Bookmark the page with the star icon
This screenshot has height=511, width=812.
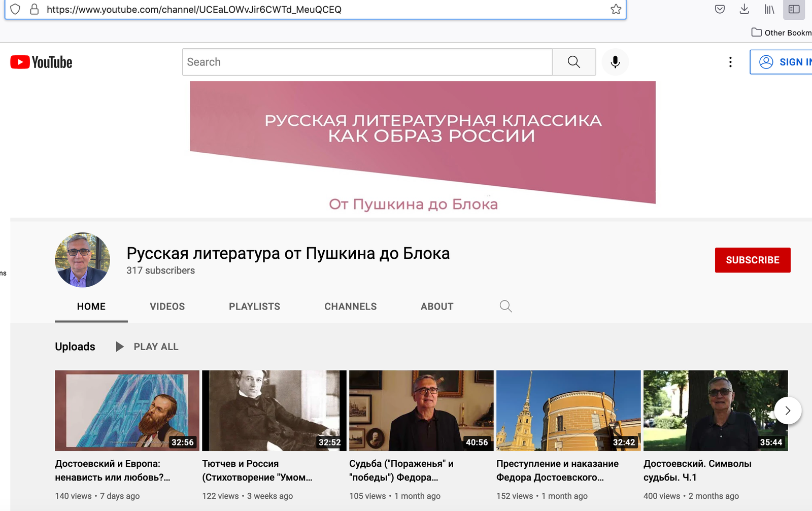tap(616, 9)
